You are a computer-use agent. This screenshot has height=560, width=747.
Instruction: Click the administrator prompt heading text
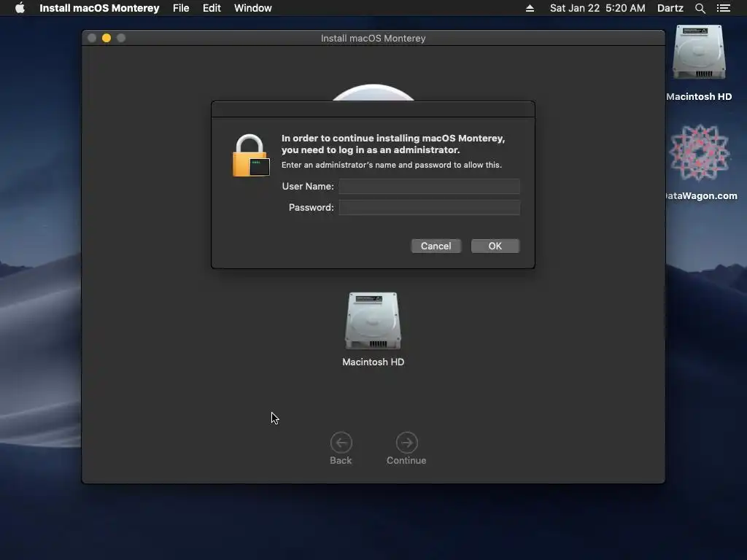(x=393, y=144)
